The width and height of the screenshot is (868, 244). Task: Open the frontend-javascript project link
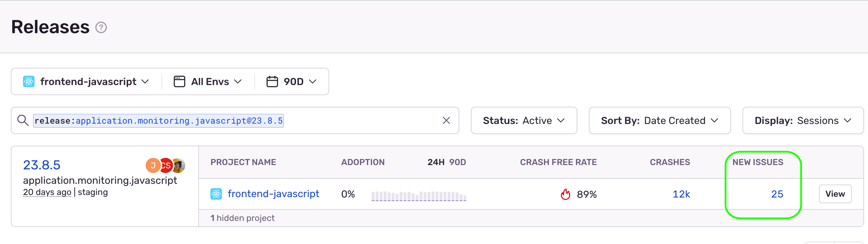(x=274, y=194)
